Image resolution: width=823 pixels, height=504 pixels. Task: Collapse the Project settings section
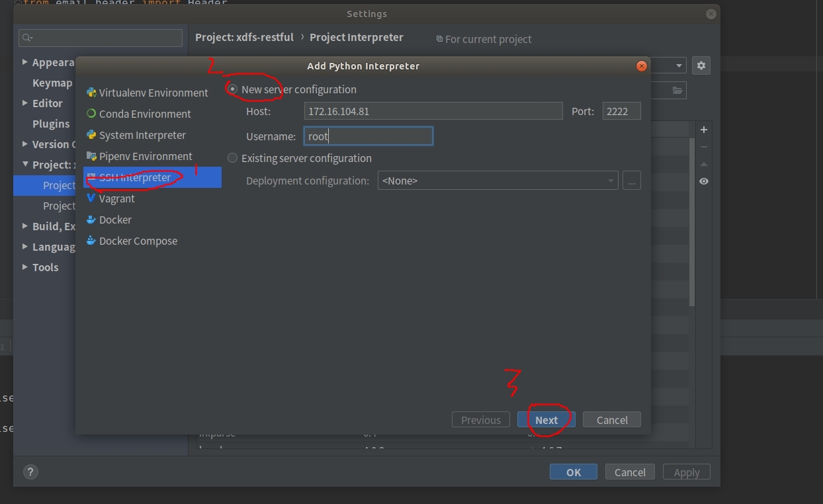pos(25,164)
